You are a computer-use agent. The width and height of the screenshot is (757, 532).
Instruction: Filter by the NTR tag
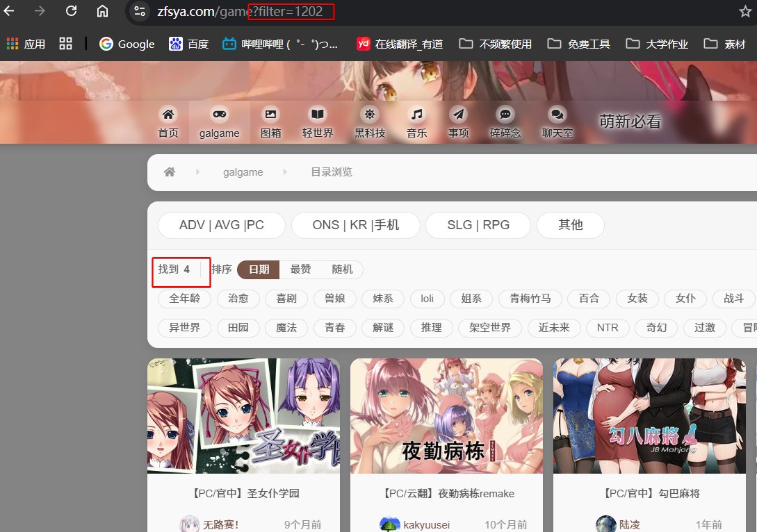pos(608,328)
